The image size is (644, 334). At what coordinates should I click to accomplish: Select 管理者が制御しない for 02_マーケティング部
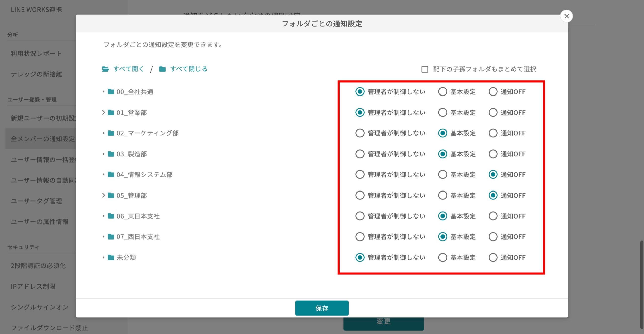tap(360, 133)
